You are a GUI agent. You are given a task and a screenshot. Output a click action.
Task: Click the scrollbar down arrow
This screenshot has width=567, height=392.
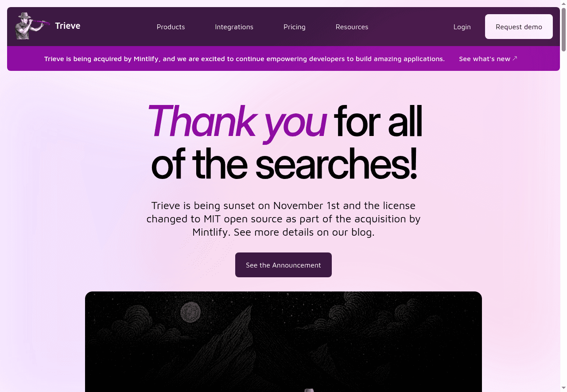[563, 388]
